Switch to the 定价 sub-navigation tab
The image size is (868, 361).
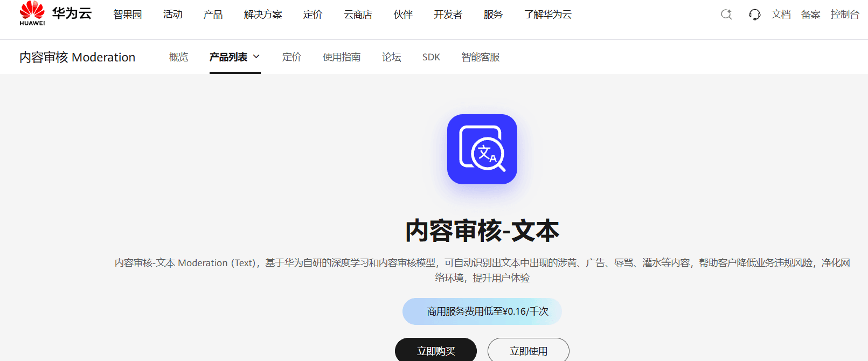291,57
